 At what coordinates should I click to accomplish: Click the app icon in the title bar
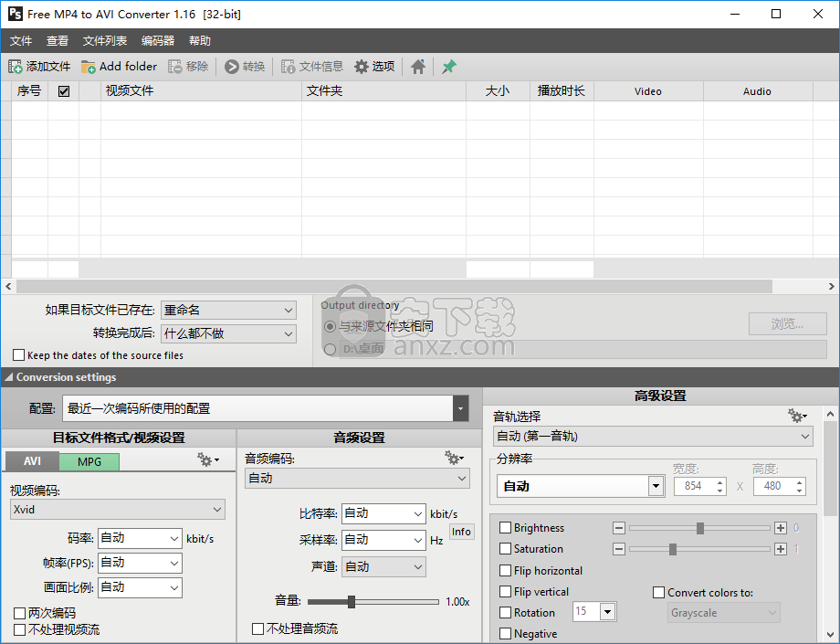tap(16, 14)
